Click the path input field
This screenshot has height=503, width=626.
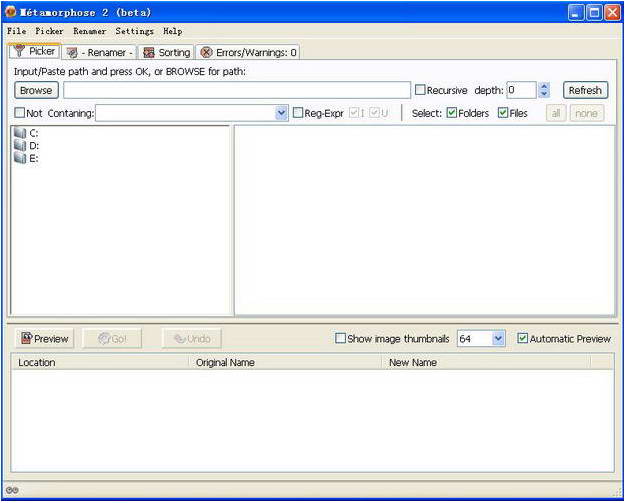click(x=237, y=90)
